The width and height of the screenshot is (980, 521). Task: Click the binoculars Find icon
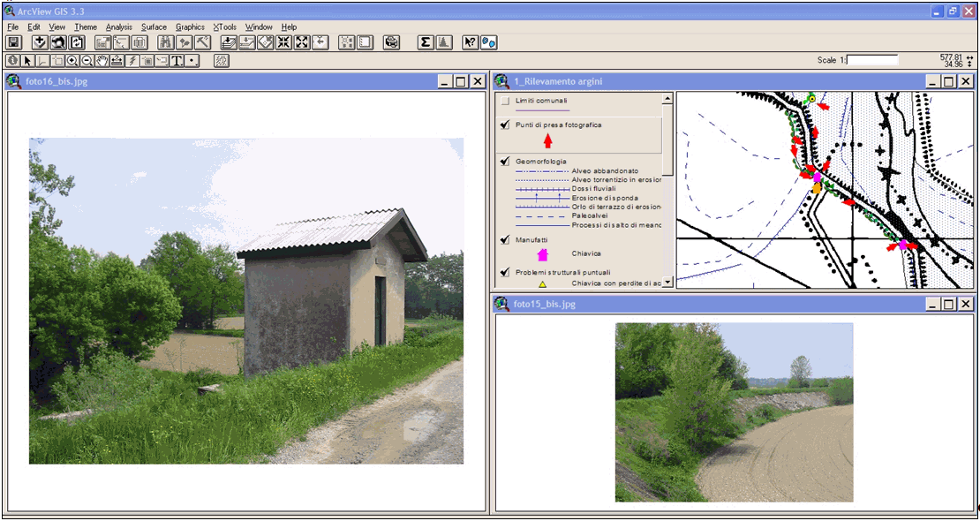[166, 42]
